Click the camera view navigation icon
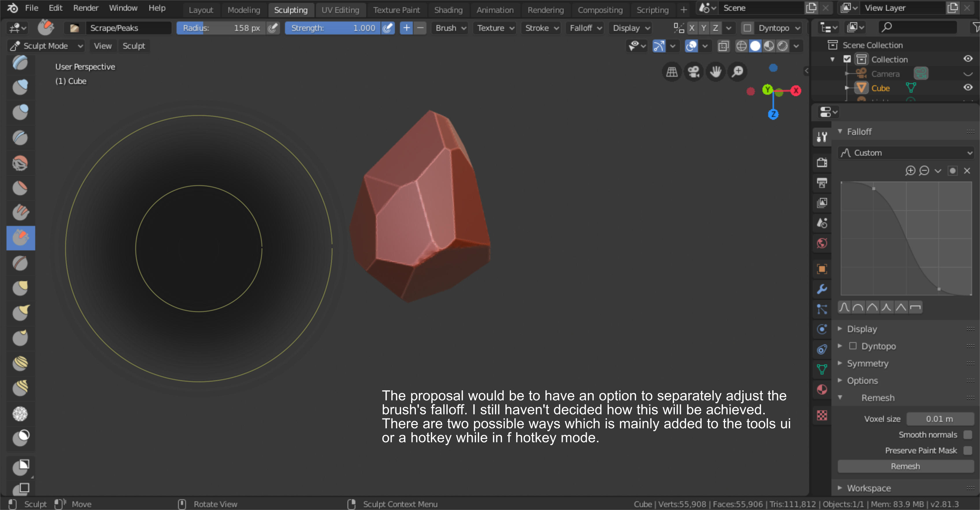This screenshot has width=980, height=510. point(694,71)
